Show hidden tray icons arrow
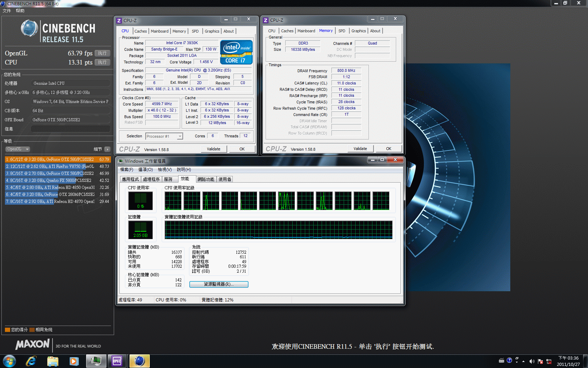This screenshot has height=368, width=588. point(524,361)
